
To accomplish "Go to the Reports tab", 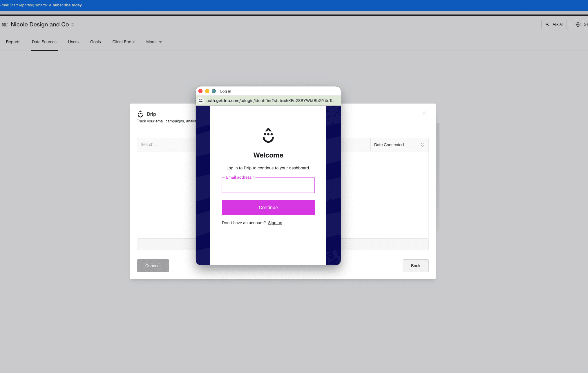I will pyautogui.click(x=13, y=42).
